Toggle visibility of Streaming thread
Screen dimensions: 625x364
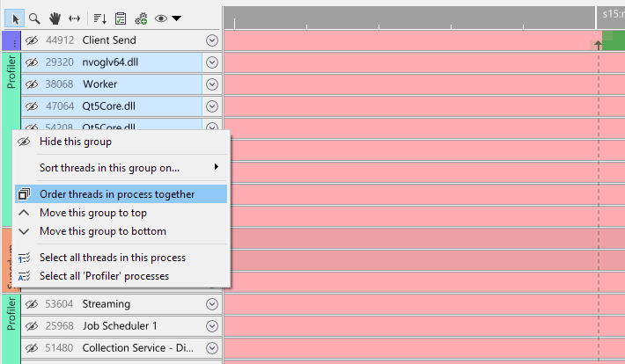click(32, 304)
